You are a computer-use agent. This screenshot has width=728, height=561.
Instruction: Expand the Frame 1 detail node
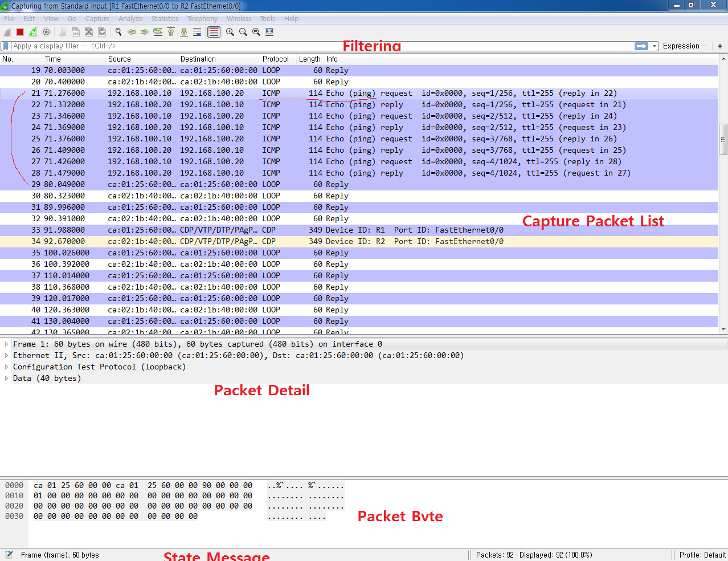point(6,344)
